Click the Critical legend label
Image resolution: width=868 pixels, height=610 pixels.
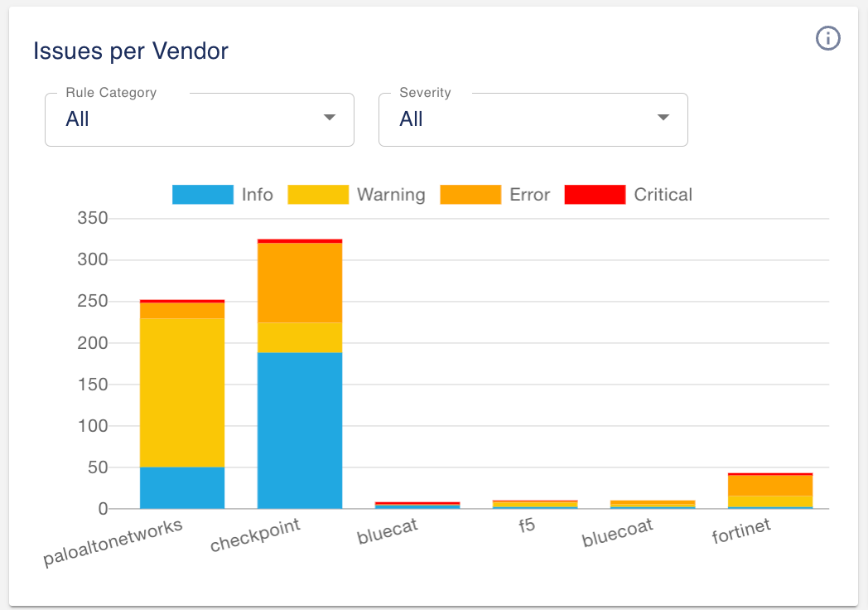[663, 195]
